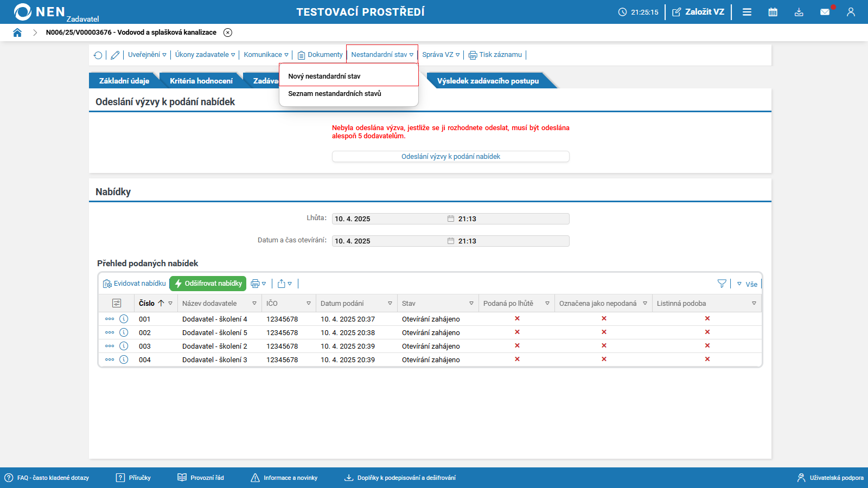Switch to Kritéria hodnocení tab
Image resolution: width=868 pixels, height=488 pixels.
[x=201, y=81]
